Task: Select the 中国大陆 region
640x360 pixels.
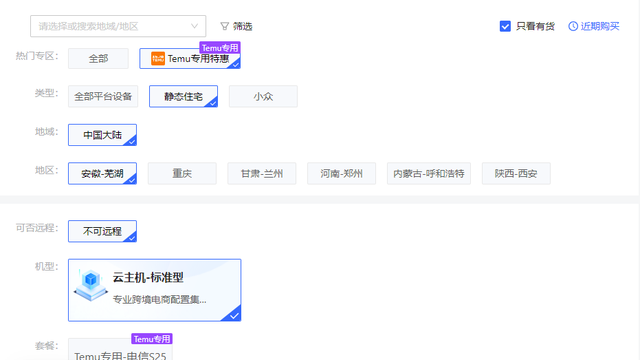Action: coord(102,135)
